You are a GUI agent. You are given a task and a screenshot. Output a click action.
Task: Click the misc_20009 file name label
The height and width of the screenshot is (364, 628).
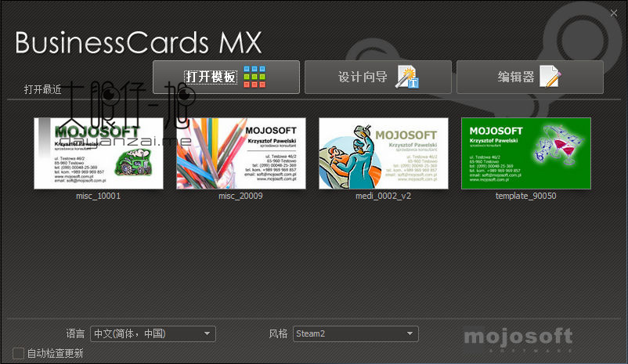[240, 196]
